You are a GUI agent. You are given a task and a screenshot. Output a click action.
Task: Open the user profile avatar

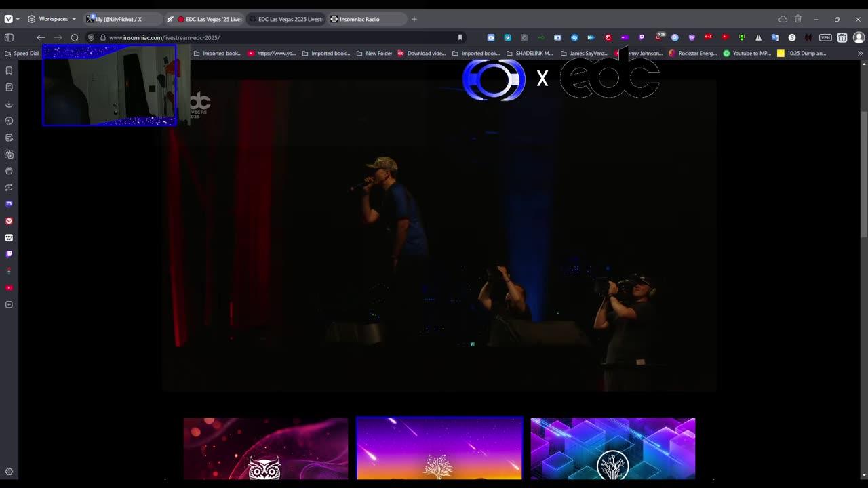859,37
